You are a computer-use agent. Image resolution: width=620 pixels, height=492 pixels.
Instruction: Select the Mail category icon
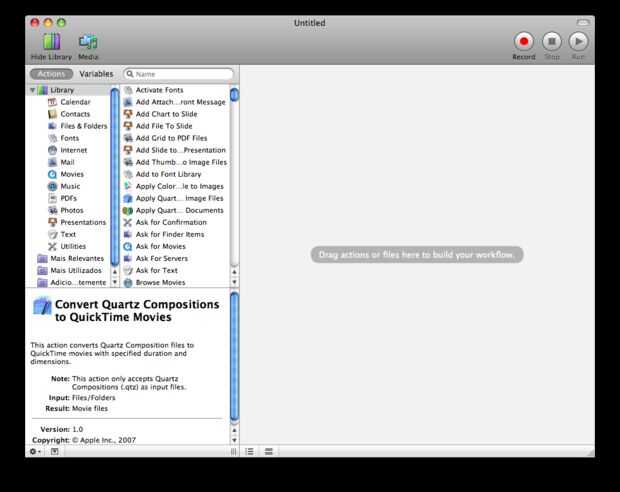click(x=52, y=163)
